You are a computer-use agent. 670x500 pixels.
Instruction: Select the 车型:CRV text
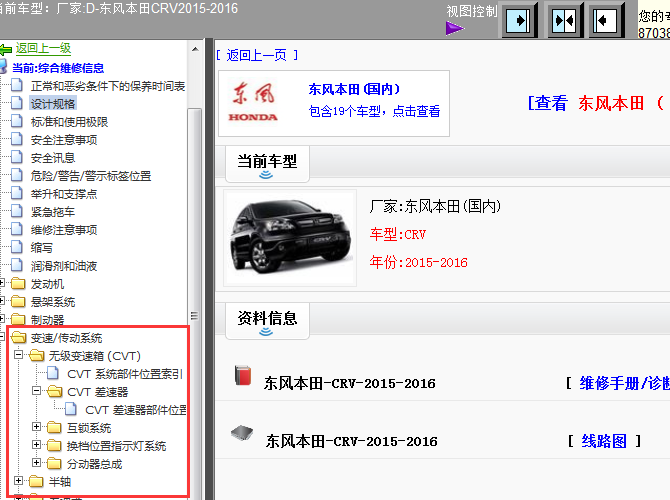pyautogui.click(x=398, y=235)
